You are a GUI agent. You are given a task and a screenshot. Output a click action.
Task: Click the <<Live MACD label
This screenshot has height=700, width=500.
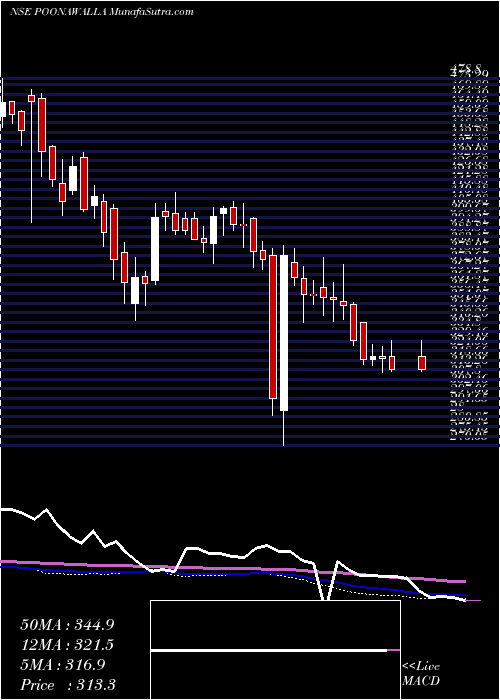(x=421, y=674)
